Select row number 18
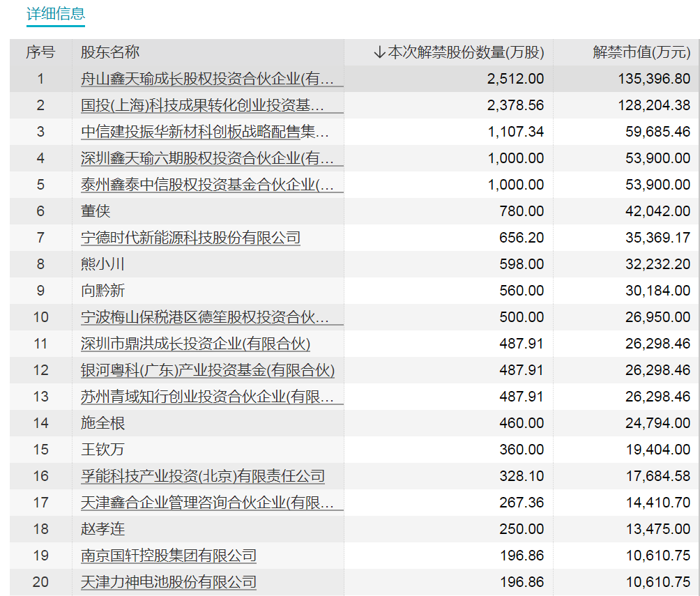Image resolution: width=700 pixels, height=596 pixels. point(40,529)
